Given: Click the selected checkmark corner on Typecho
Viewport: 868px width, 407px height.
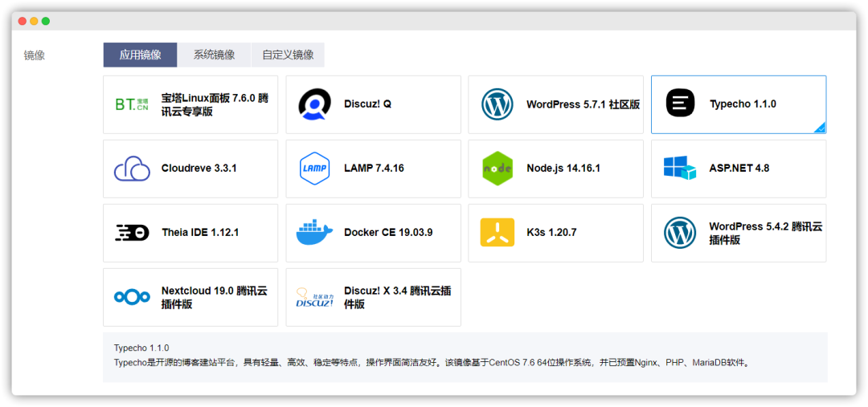Looking at the screenshot, I should (x=821, y=128).
